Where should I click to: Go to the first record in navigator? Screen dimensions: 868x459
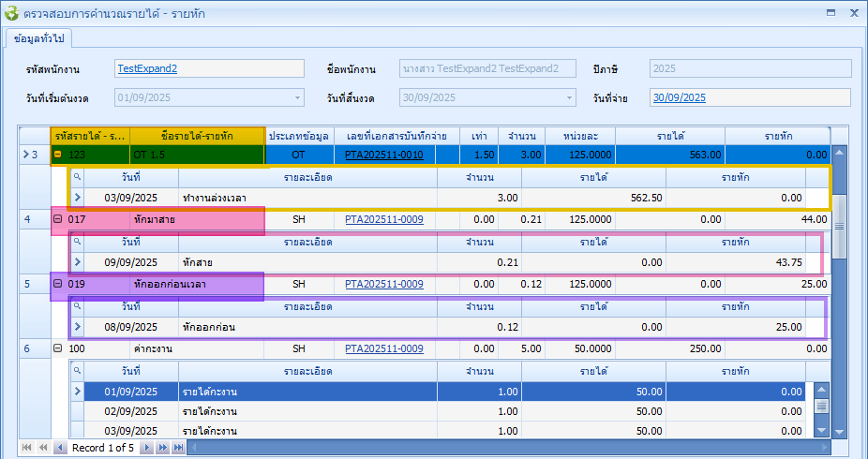click(25, 449)
